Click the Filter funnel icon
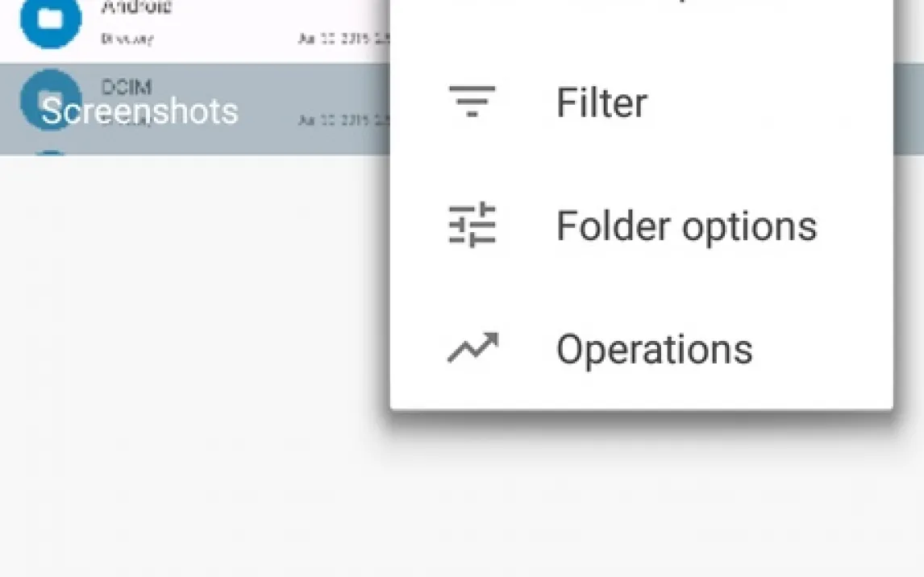924x577 pixels. 472,102
